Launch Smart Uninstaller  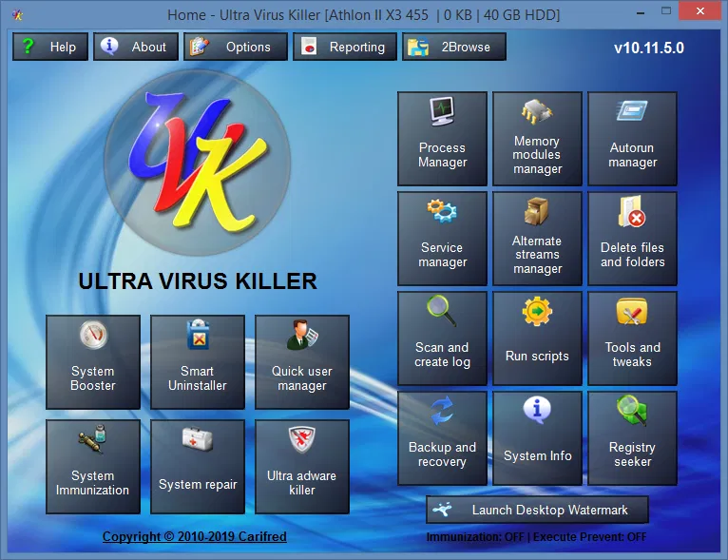click(x=198, y=361)
